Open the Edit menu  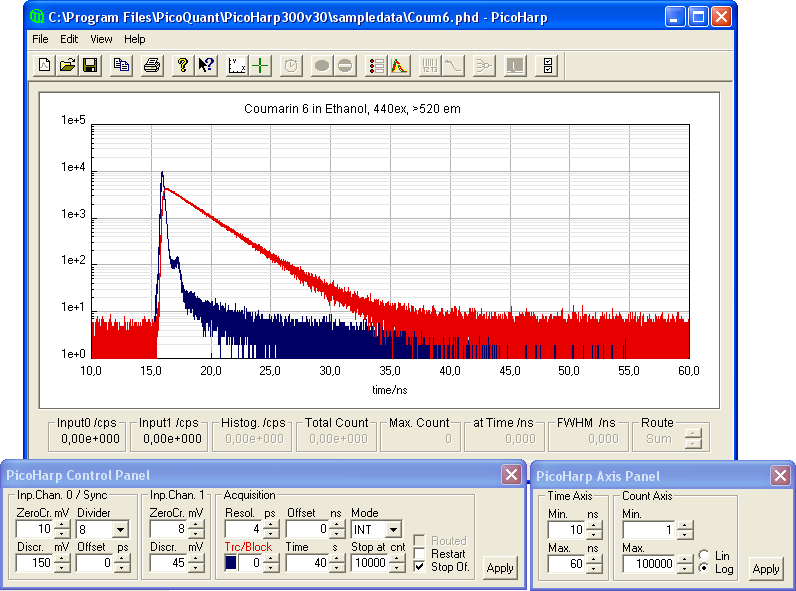coord(69,39)
